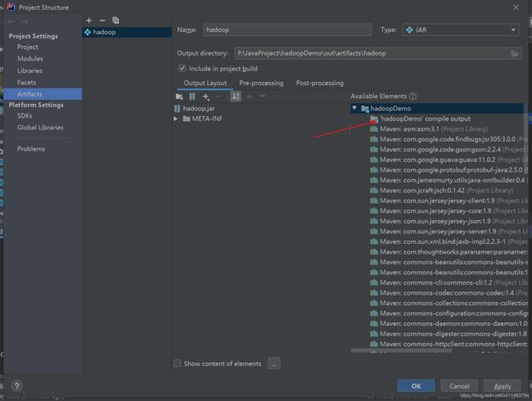Collapse the hadoopDemo module node
Viewport: 532px width, 401px height.
click(x=354, y=108)
